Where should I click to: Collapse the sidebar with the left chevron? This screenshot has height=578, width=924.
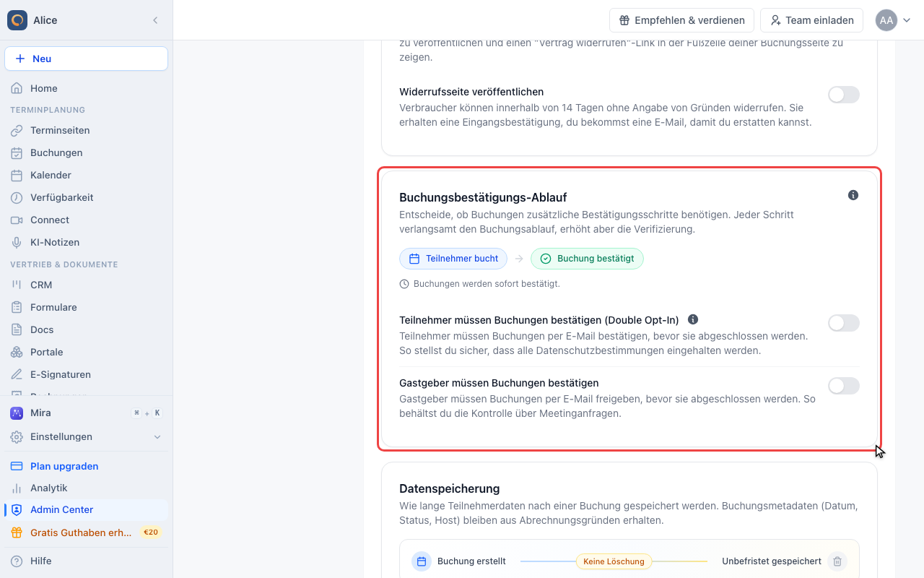[x=155, y=20]
